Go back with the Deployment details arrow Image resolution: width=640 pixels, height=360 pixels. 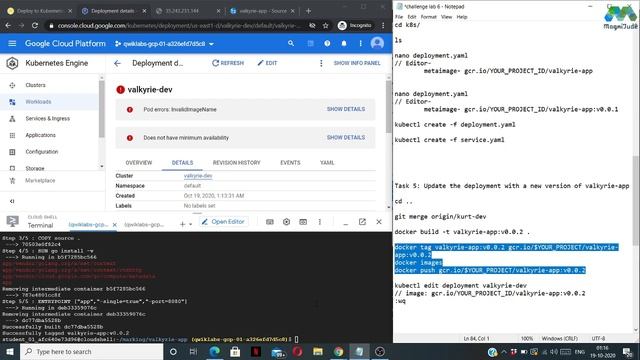tap(118, 63)
